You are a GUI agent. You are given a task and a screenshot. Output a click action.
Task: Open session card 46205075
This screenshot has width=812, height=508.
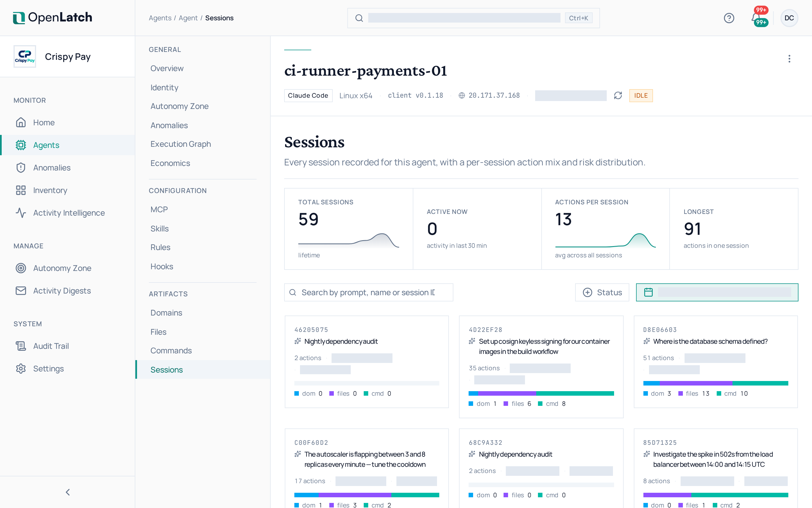367,362
